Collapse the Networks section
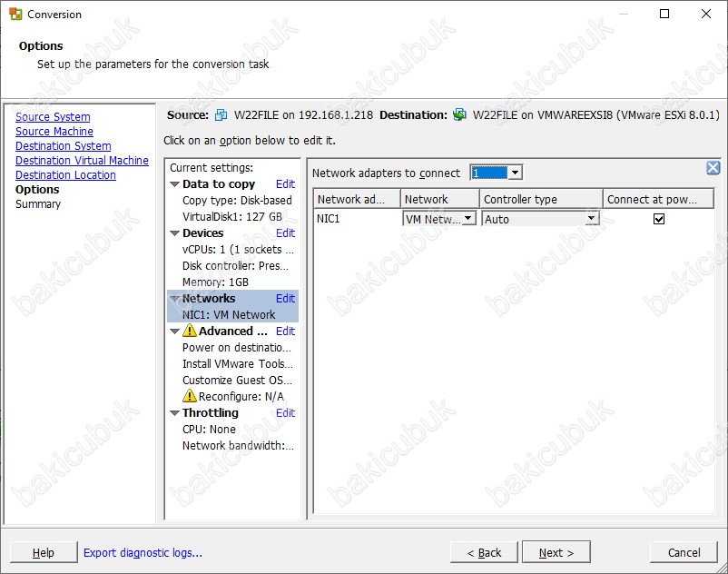This screenshot has width=728, height=574. click(174, 299)
